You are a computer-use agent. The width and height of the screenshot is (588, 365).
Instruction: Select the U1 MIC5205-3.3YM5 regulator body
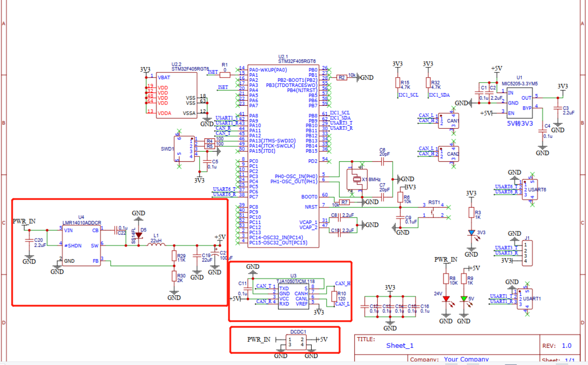[519, 102]
